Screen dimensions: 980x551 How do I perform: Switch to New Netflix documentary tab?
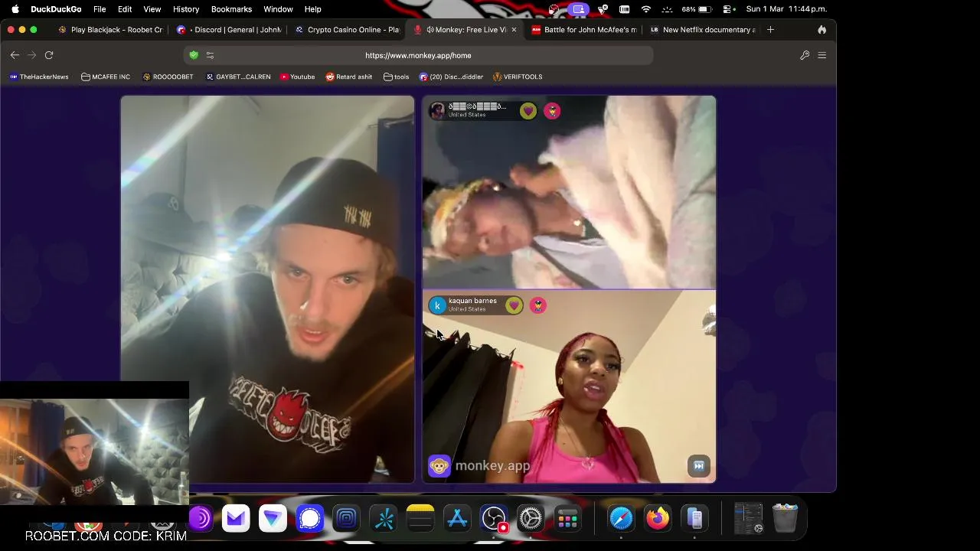pos(703,30)
